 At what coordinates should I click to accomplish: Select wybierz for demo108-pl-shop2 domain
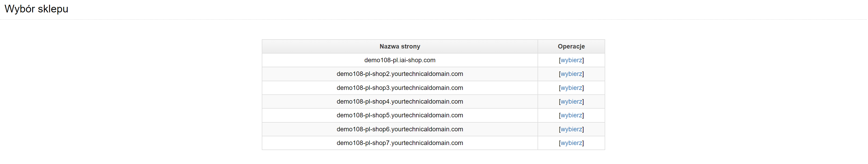click(x=571, y=74)
